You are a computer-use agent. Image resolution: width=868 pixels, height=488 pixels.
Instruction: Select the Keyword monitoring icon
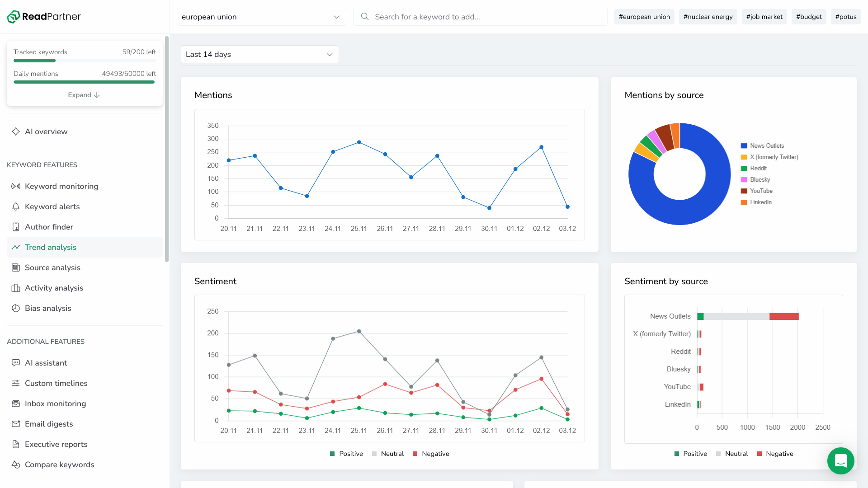pos(16,186)
